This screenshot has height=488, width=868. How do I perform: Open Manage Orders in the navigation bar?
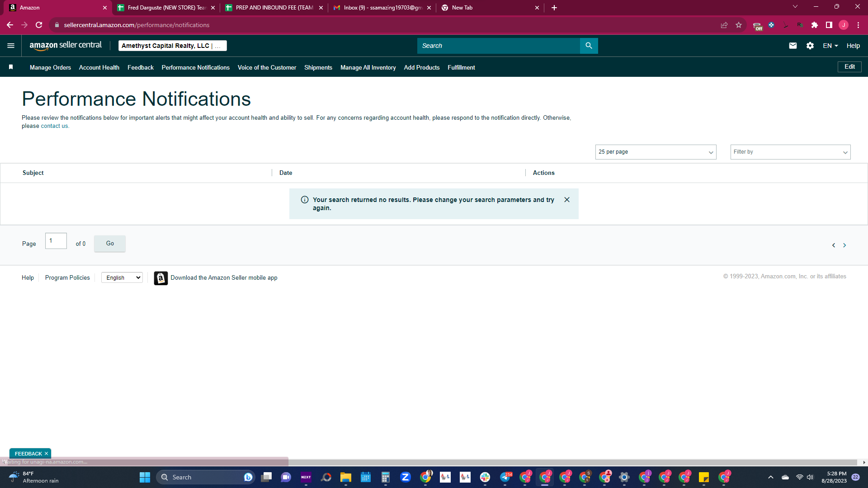coord(50,67)
